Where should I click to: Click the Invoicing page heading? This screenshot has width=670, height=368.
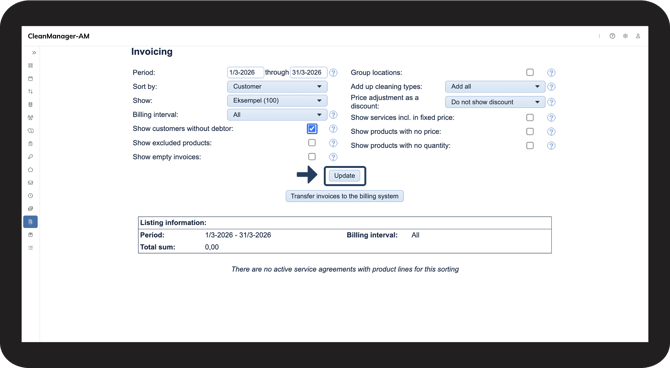[x=152, y=52]
